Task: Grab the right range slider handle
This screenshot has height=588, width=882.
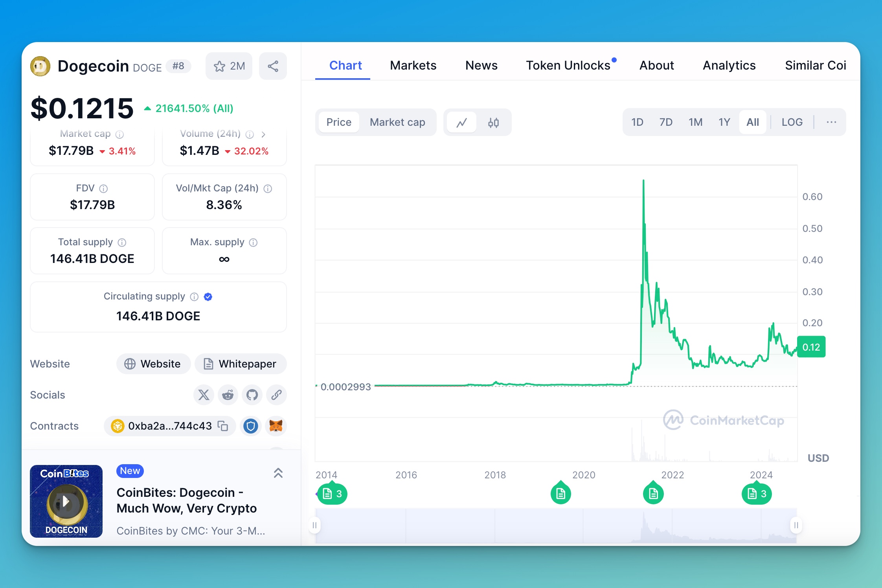Action: 796,525
